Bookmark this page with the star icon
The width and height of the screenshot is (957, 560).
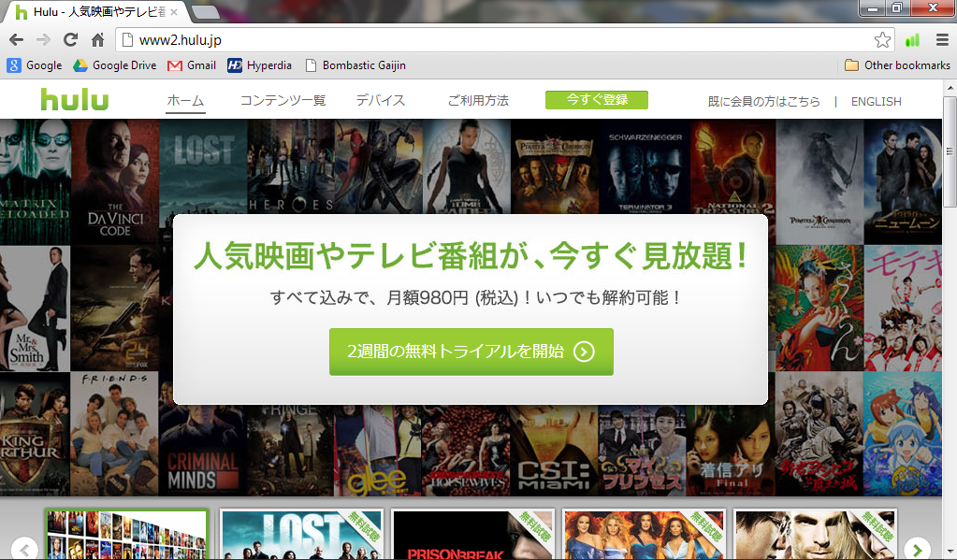tap(882, 40)
